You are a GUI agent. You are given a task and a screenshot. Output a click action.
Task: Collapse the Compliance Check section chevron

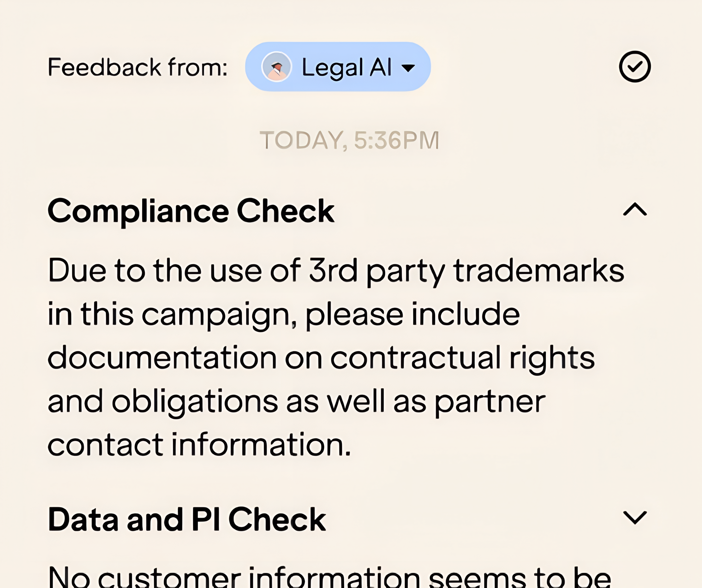point(635,210)
